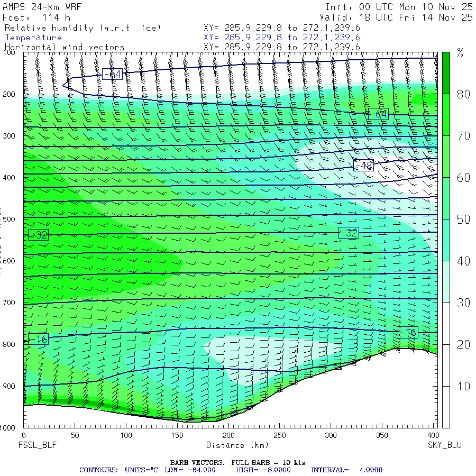The height and width of the screenshot is (476, 476).
Task: Select the 'Horizontal wind vectors' label
Action: (x=65, y=48)
